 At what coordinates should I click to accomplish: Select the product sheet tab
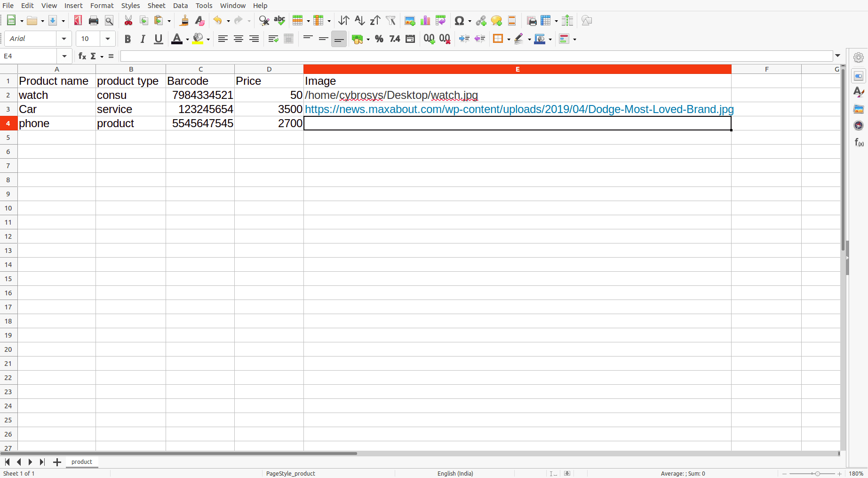pos(82,462)
